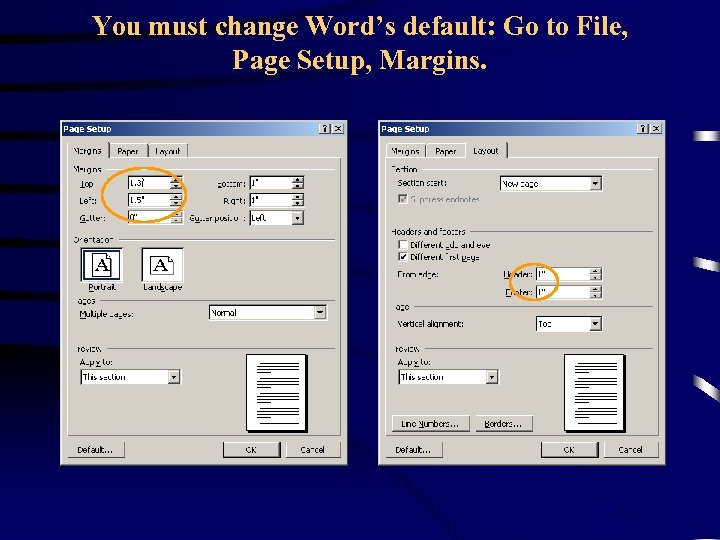
Task: Open Section start dropdown
Action: [x=595, y=183]
